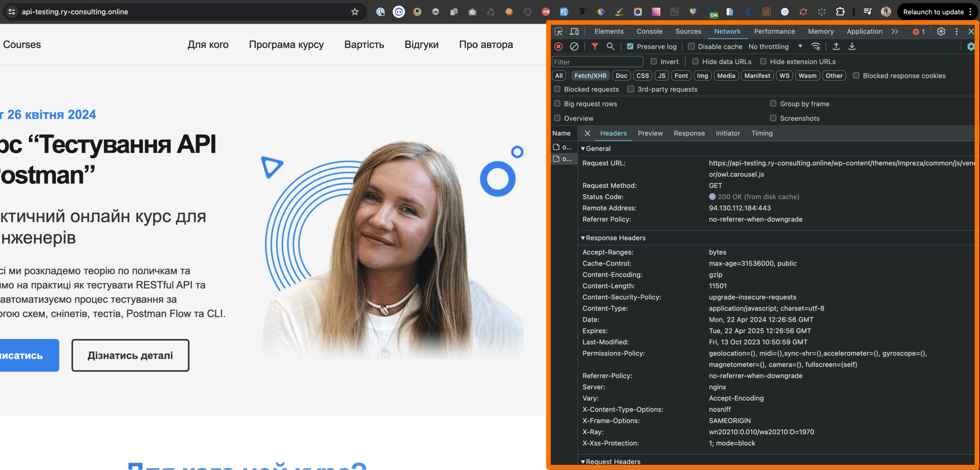Screen dimensions: 980x470
Task: Enable Group by frame checkbox
Action: coord(773,104)
